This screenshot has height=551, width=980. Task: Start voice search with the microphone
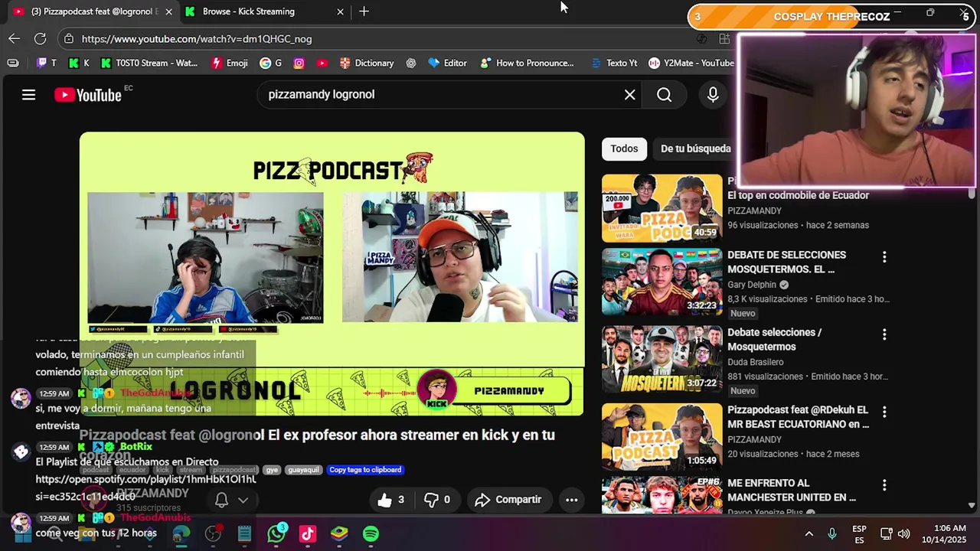pyautogui.click(x=713, y=95)
